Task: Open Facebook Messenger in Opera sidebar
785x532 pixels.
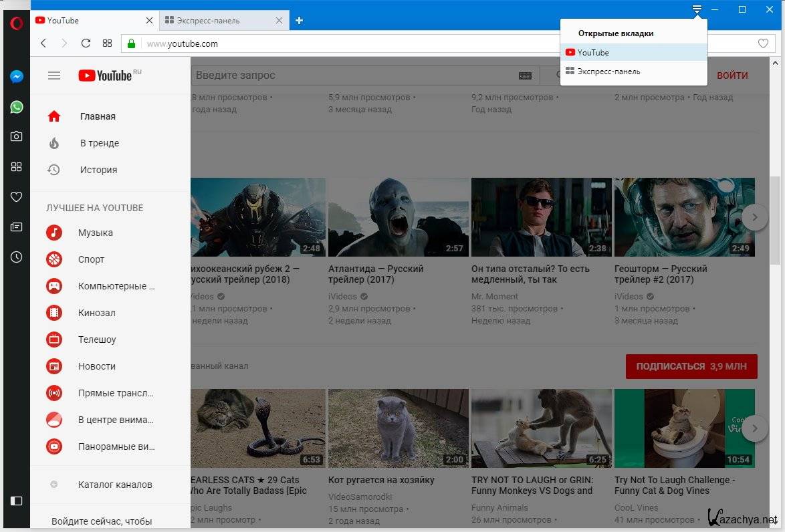Action: 17,77
